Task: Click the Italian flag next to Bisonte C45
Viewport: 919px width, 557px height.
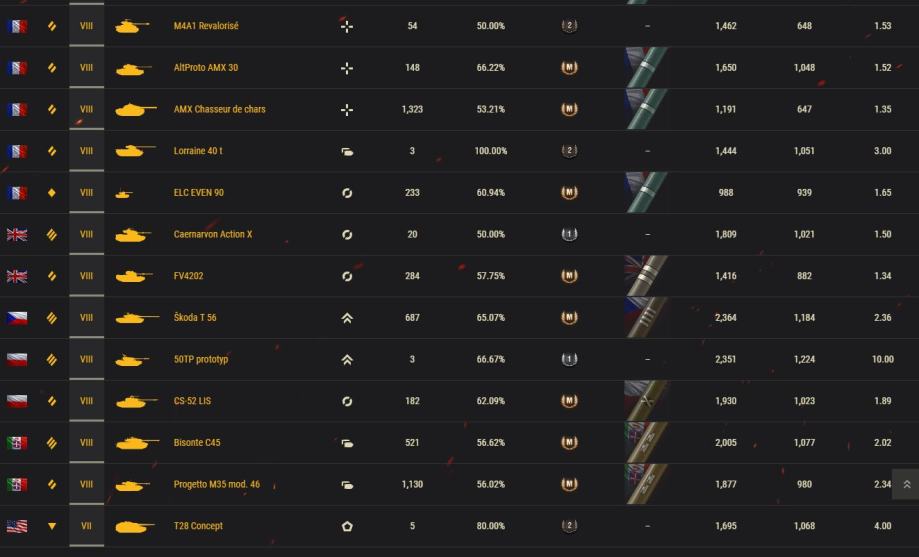Action: [x=17, y=443]
